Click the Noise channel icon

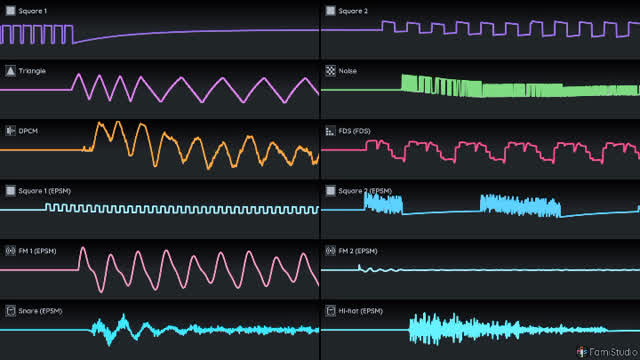[330, 71]
